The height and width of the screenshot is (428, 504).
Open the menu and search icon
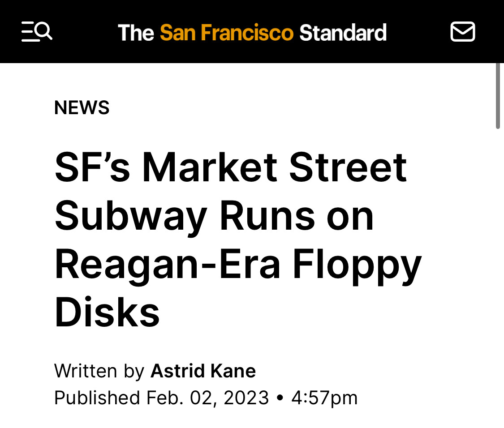[37, 32]
